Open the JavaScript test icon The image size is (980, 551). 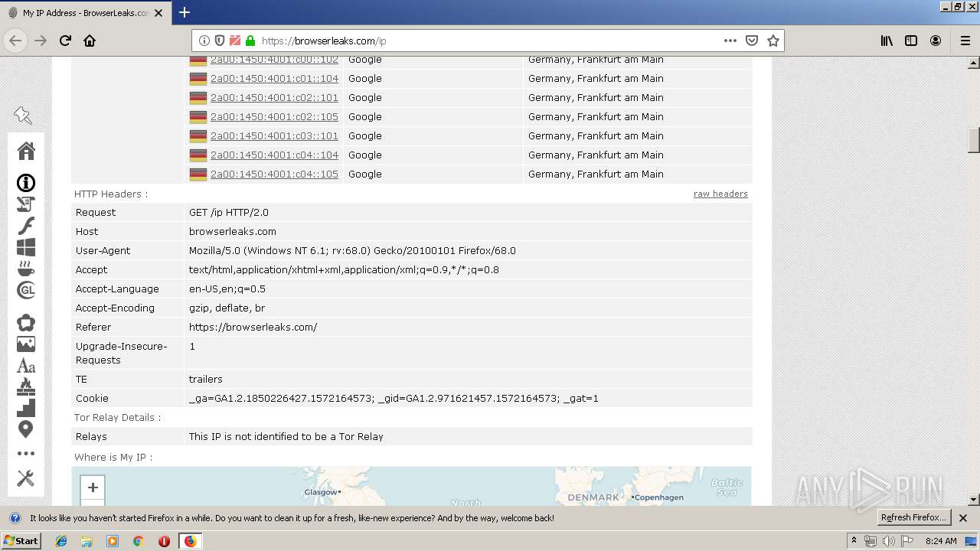point(26,204)
